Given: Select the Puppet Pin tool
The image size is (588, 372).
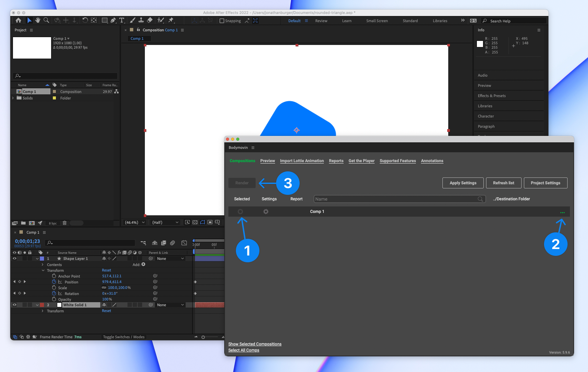Looking at the screenshot, I should click(x=171, y=20).
